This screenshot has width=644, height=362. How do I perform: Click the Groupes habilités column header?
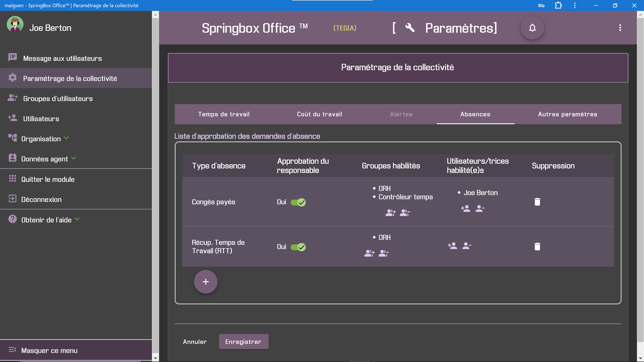click(391, 166)
